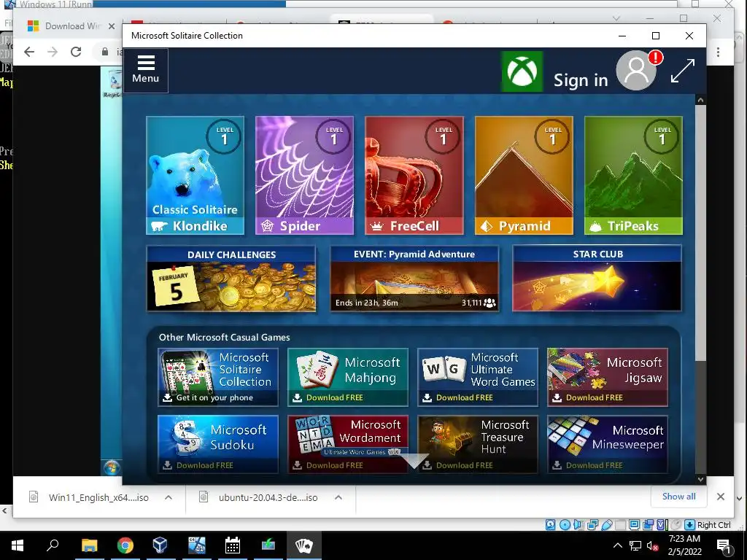Open Chrome's three-dot menu

pyautogui.click(x=718, y=52)
